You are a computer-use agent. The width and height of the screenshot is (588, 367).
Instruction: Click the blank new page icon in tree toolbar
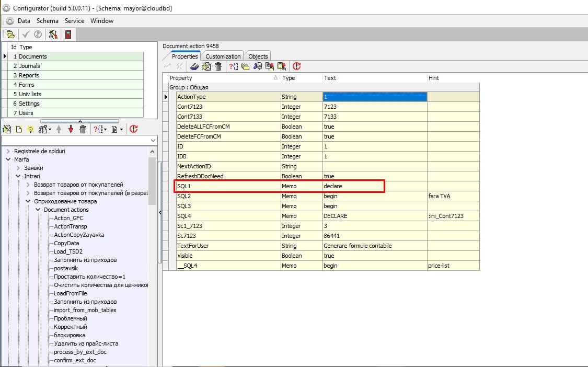(19, 130)
